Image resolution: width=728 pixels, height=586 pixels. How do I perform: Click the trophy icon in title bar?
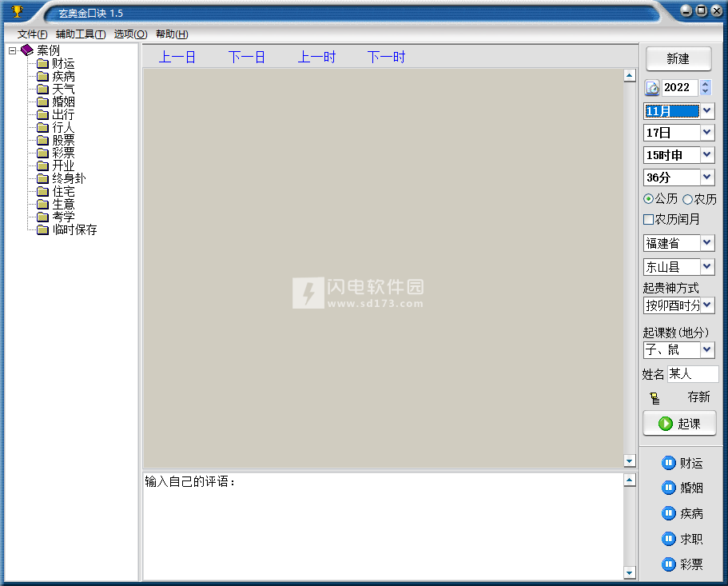(x=17, y=11)
